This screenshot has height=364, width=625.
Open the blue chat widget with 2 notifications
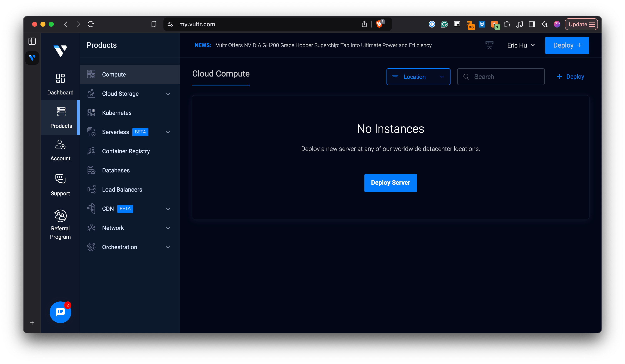click(60, 312)
